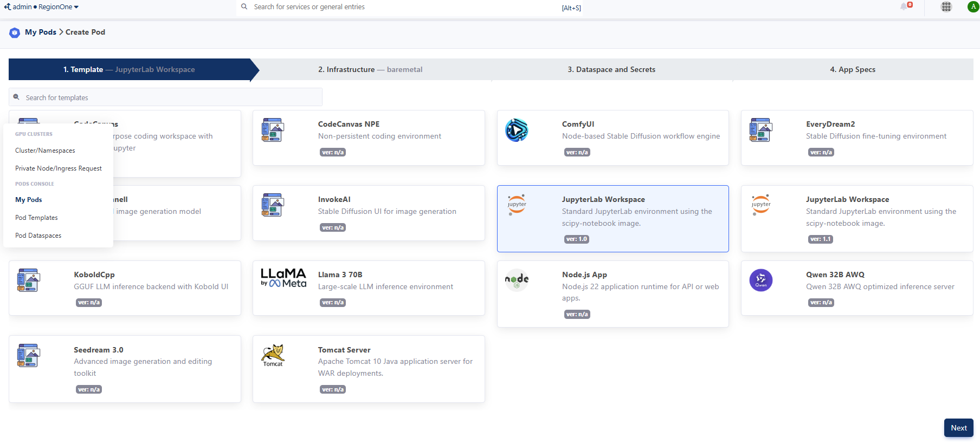Select the InvokeAI template title

[334, 199]
